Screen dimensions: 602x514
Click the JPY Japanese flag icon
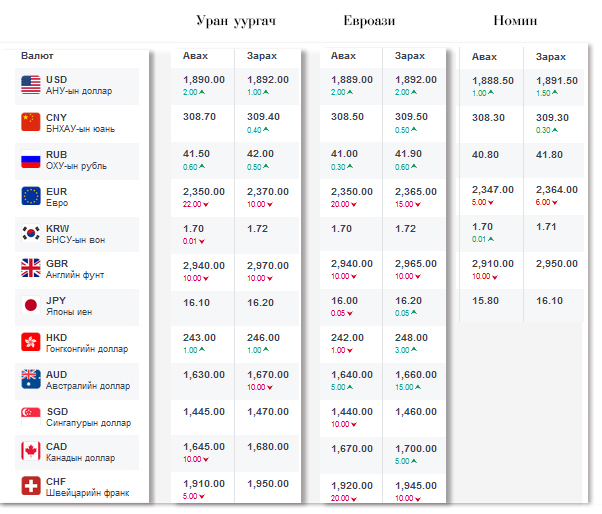tap(30, 306)
